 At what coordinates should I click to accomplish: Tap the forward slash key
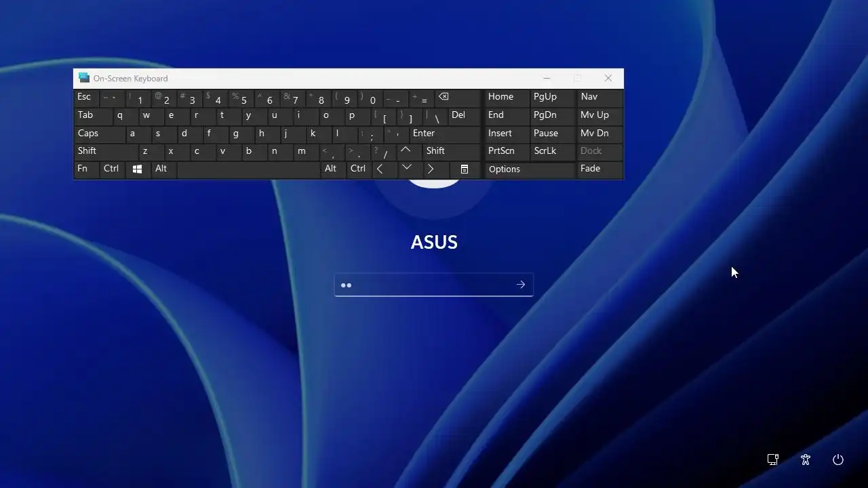pos(383,151)
